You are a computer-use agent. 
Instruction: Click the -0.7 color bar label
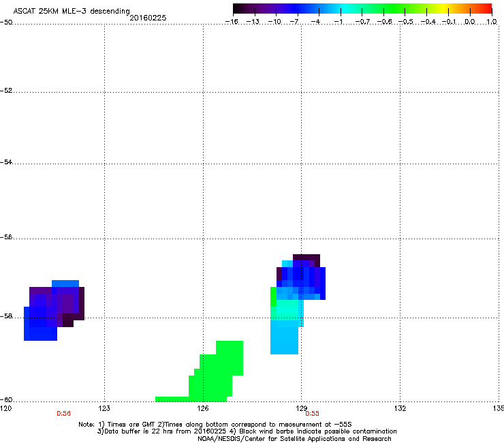(362, 22)
